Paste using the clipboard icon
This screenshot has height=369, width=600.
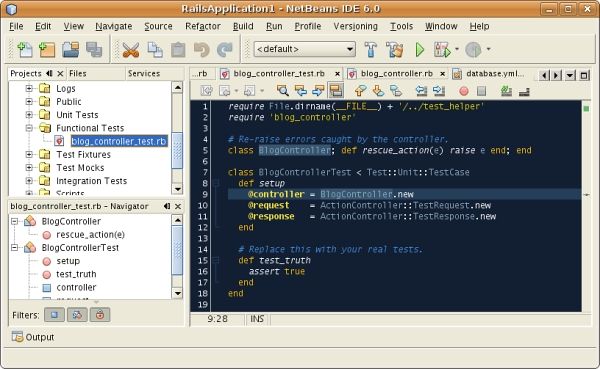click(x=178, y=50)
